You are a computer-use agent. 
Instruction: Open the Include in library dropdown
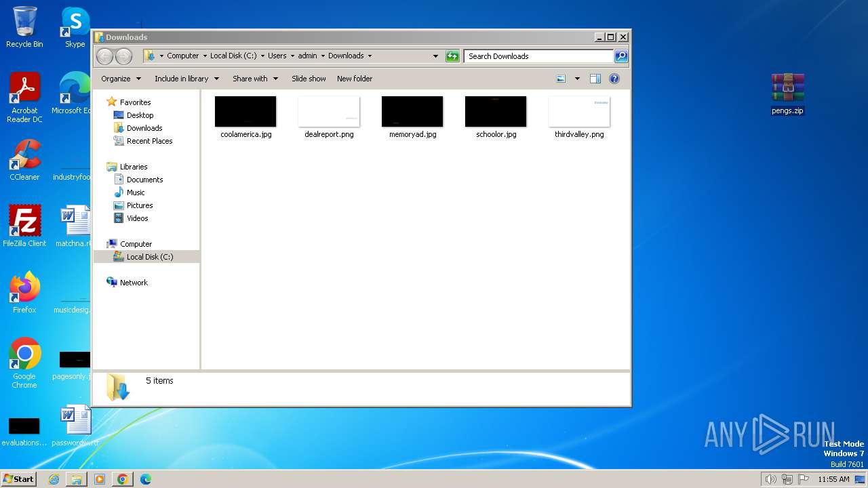point(186,79)
